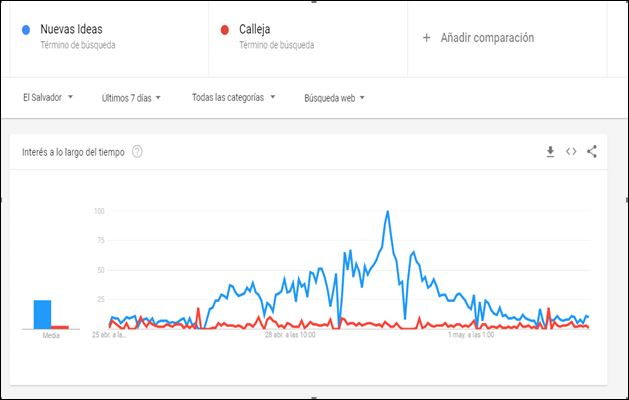Click the 28 abr. a las 10:00 axis label
This screenshot has width=629, height=400.
(290, 335)
